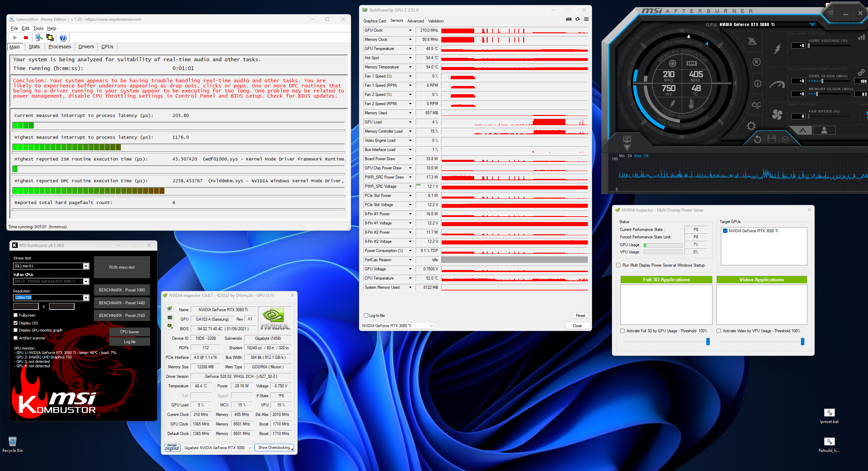Image resolution: width=868 pixels, height=471 pixels.
Task: Click the Afterburner save profile floppy icon
Action: 772,139
